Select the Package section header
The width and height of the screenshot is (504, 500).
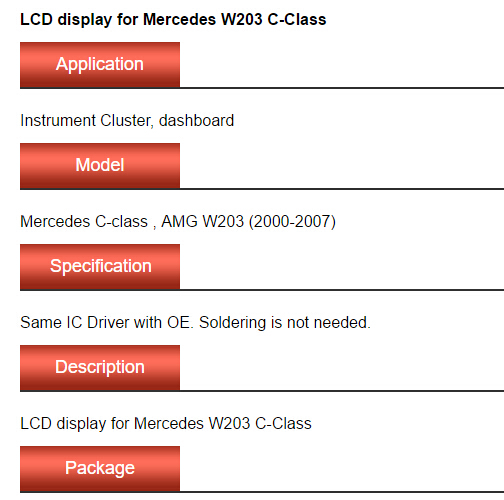coord(100,469)
